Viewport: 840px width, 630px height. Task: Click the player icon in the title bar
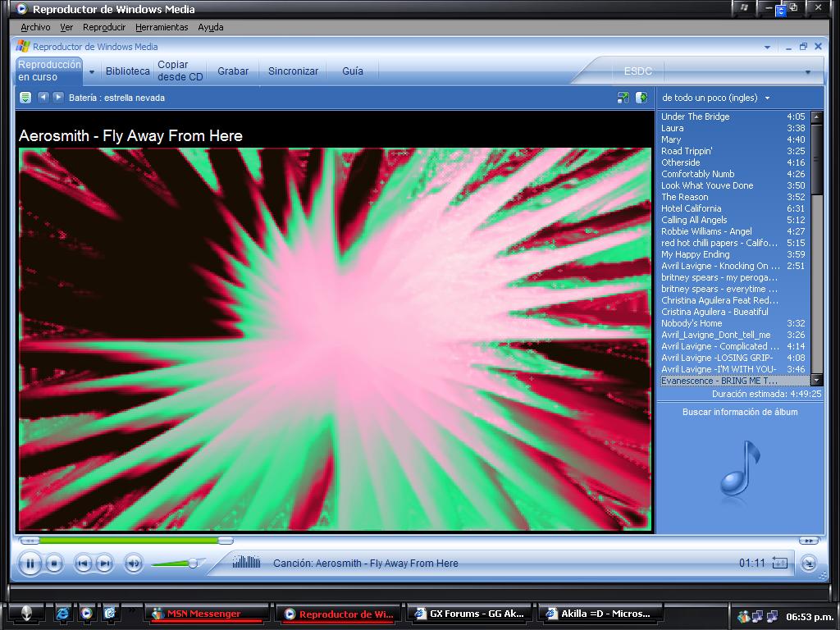tap(22, 8)
